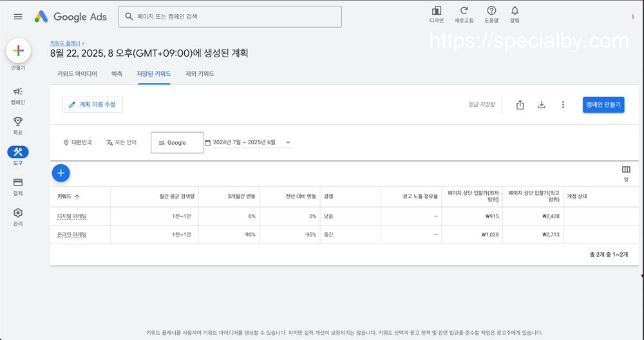Click 중간 competition value
Screen dimensions: 644x340
tap(328, 235)
